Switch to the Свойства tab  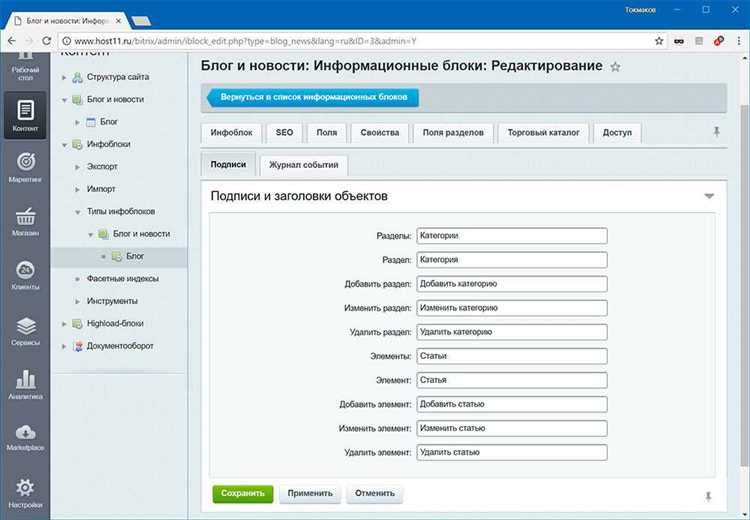380,133
